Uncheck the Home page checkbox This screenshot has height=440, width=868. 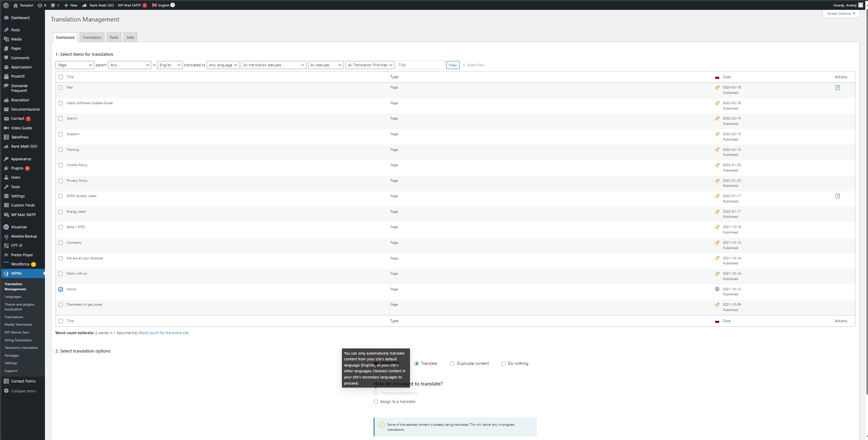pyautogui.click(x=61, y=290)
